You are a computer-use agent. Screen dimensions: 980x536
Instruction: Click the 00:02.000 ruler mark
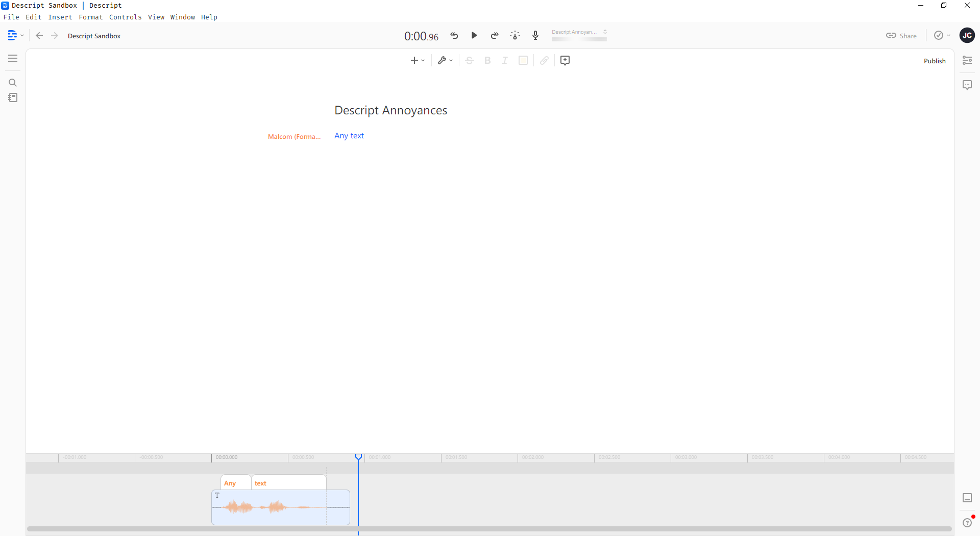(533, 457)
